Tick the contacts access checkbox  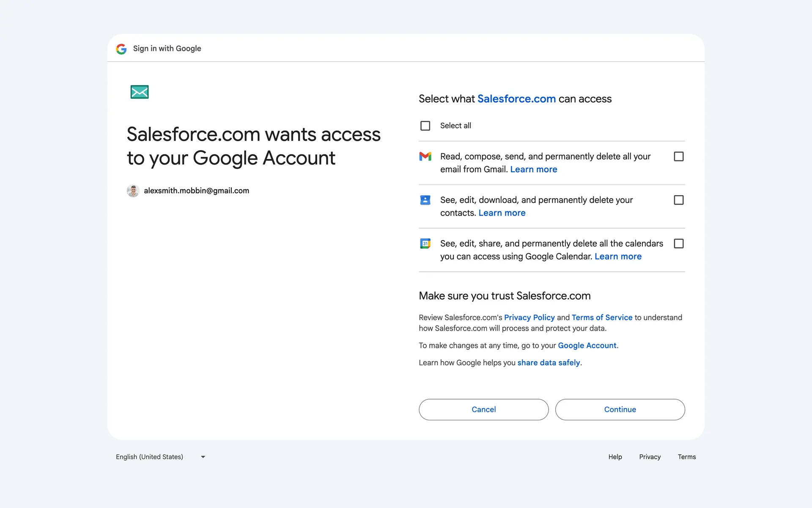point(678,200)
